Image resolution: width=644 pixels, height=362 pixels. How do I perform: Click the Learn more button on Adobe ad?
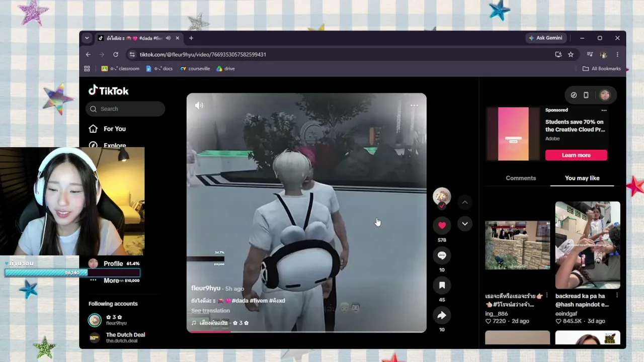tap(576, 155)
